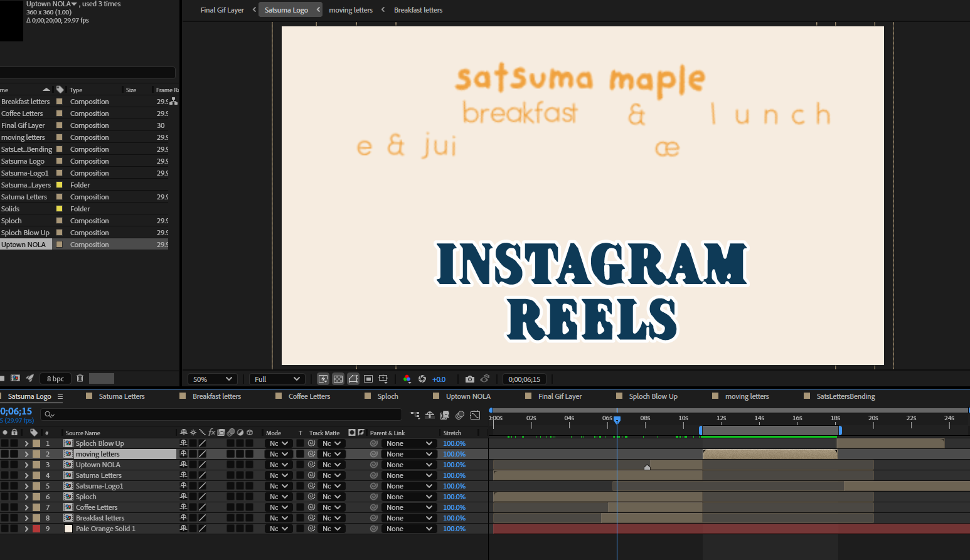Viewport: 970px width, 560px height.
Task: Click yellow label swatch of Solids folder
Action: tap(60, 208)
